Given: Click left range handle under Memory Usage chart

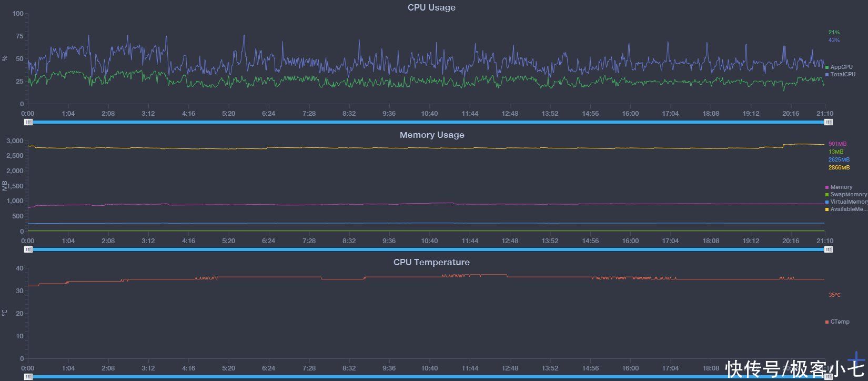Looking at the screenshot, I should tap(29, 249).
